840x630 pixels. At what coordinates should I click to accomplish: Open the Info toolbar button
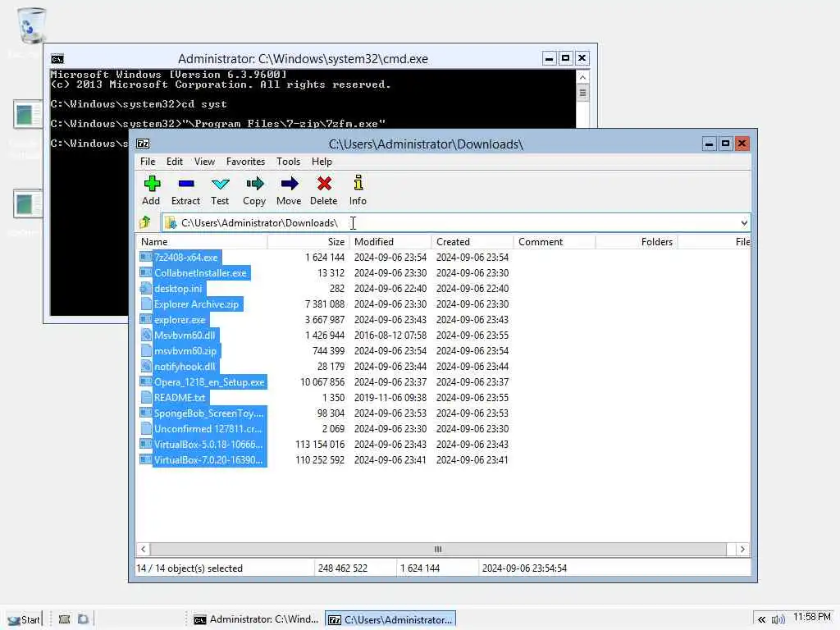[x=358, y=190]
